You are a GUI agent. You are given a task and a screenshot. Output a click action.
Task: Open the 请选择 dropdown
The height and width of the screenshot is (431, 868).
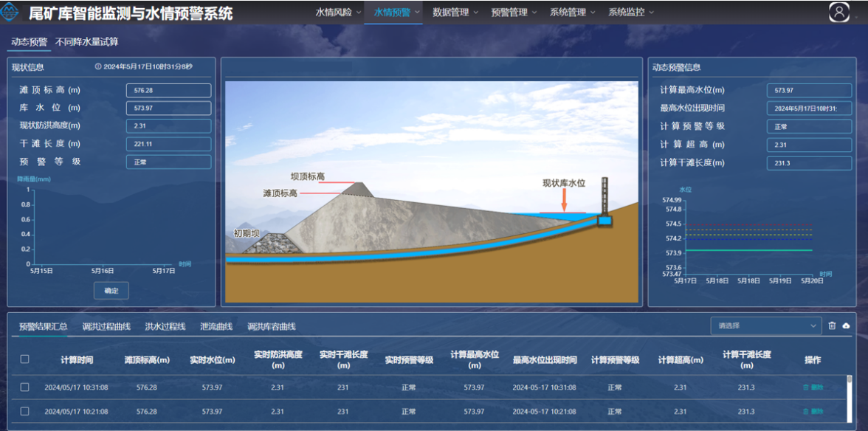pos(765,325)
